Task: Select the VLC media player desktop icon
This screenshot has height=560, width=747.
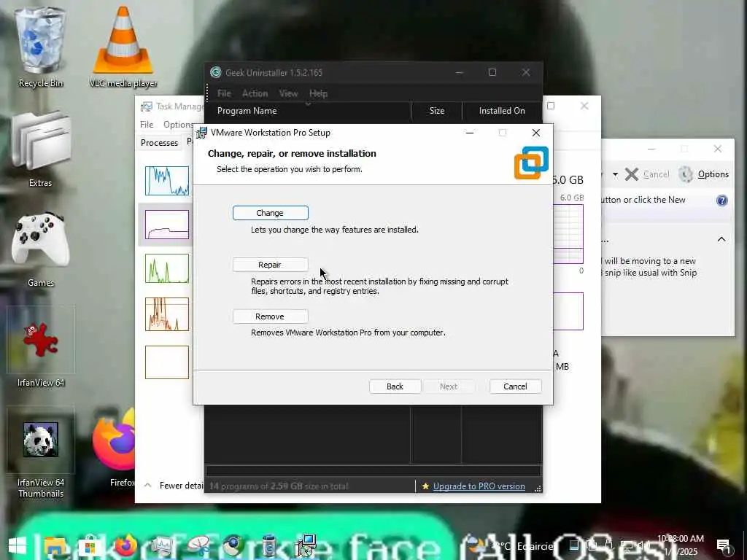Action: [123, 47]
